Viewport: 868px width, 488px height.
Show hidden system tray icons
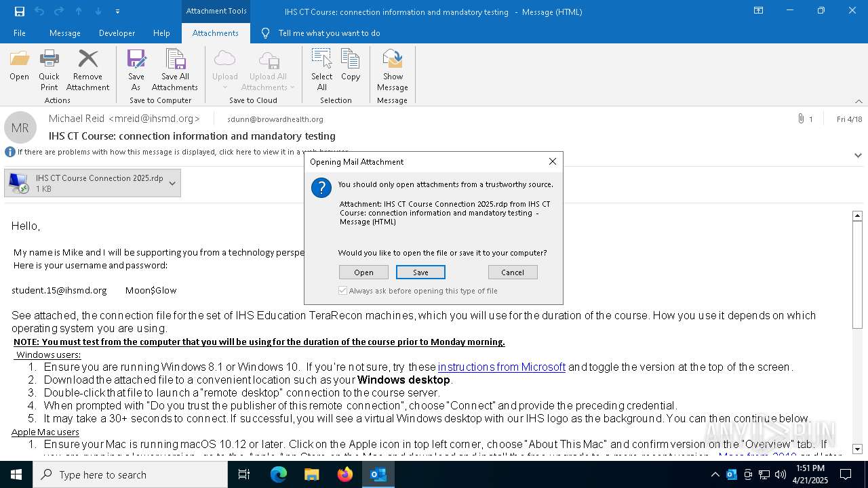[715, 474]
